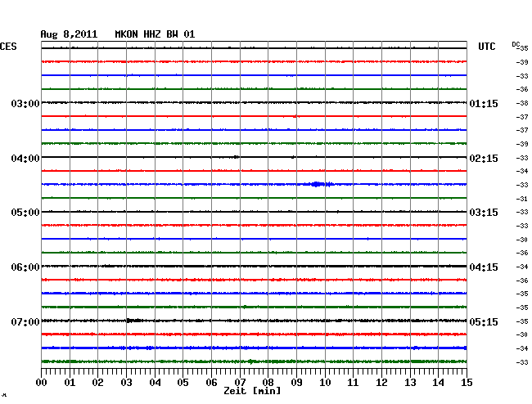
Task: Click minute tick label 02
Action: tap(97, 383)
